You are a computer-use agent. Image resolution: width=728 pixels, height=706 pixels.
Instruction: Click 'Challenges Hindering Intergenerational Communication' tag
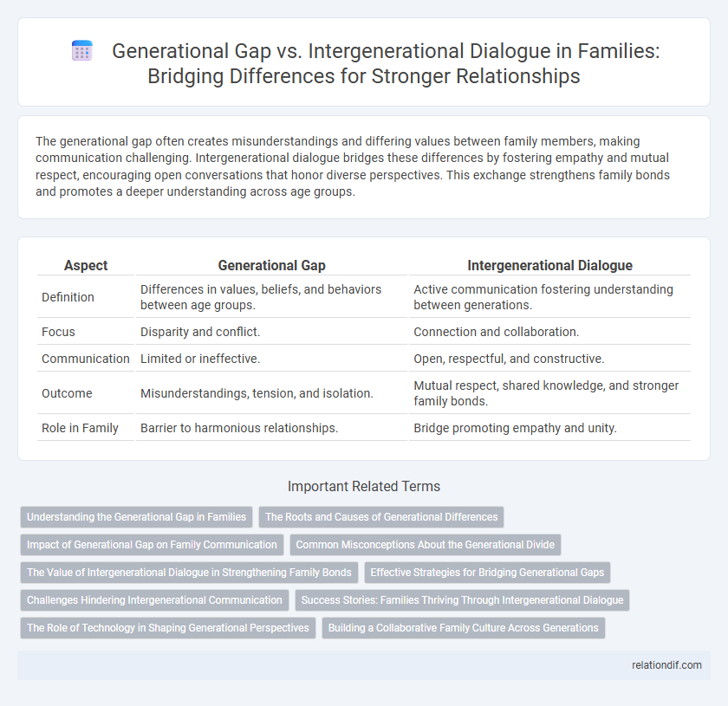(154, 599)
